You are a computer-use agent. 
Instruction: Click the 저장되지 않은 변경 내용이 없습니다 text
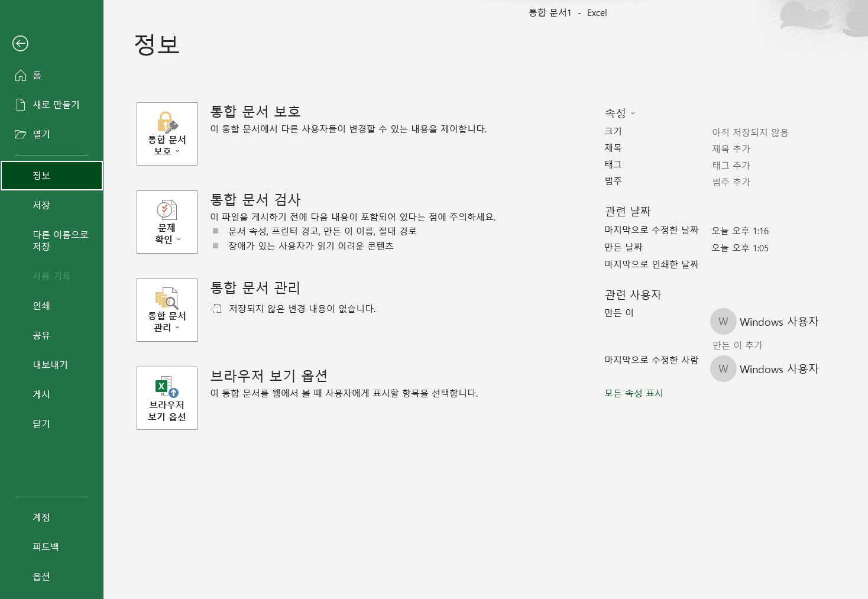pyautogui.click(x=302, y=309)
